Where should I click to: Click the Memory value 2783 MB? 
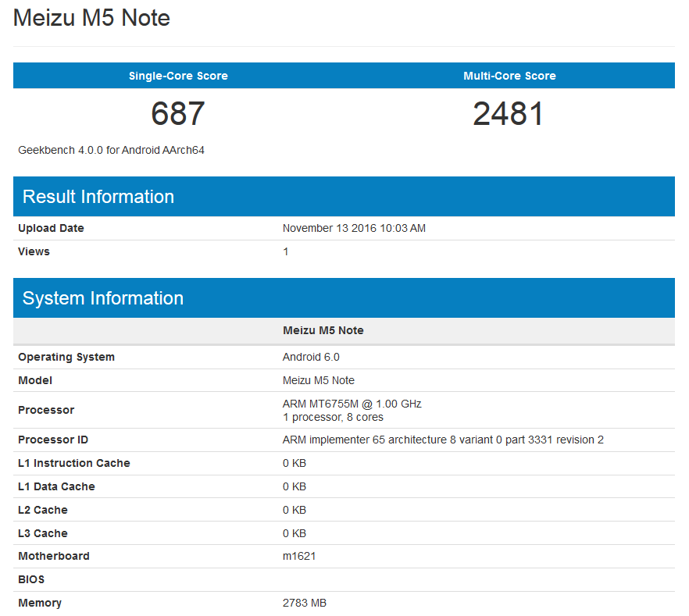[x=304, y=603]
